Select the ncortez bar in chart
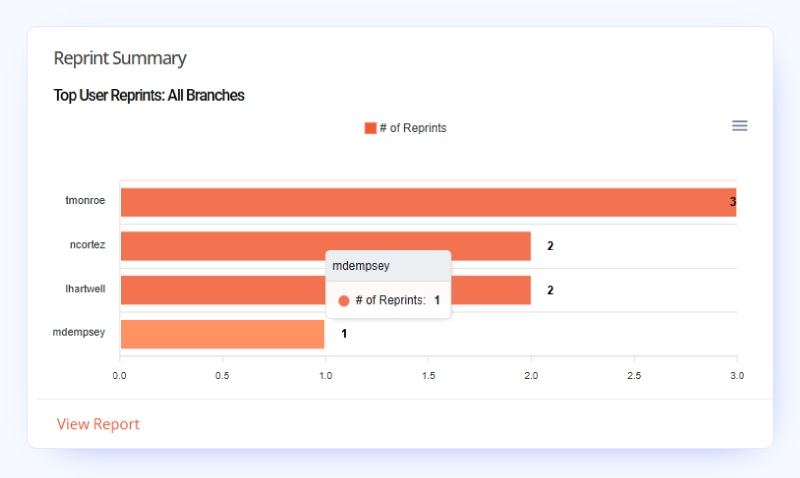The image size is (800, 478). point(326,246)
